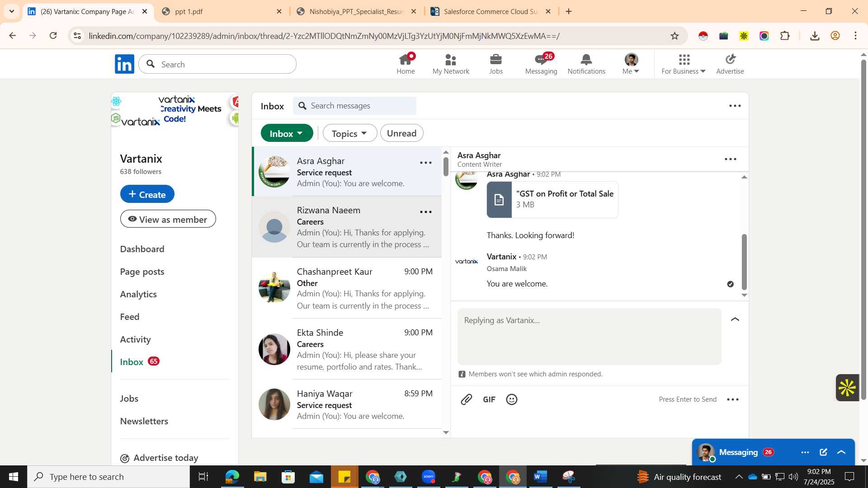This screenshot has height=488, width=868.
Task: Focus the LinkedIn Search box
Action: point(217,64)
